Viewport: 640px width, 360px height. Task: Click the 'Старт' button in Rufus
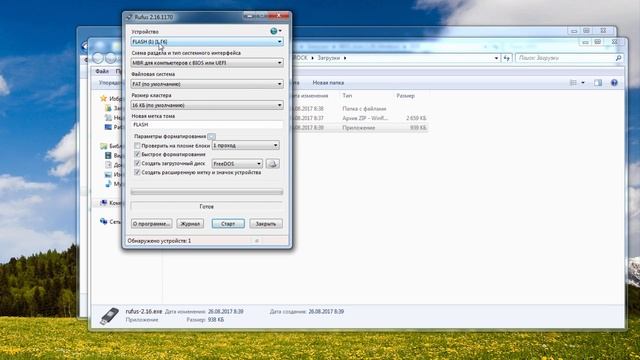click(x=228, y=224)
